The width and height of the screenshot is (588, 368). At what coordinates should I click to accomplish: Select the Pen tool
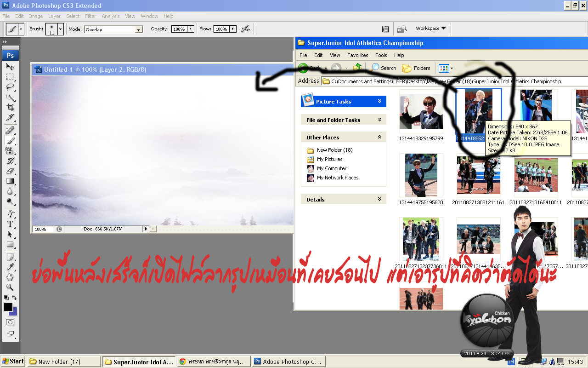[10, 214]
